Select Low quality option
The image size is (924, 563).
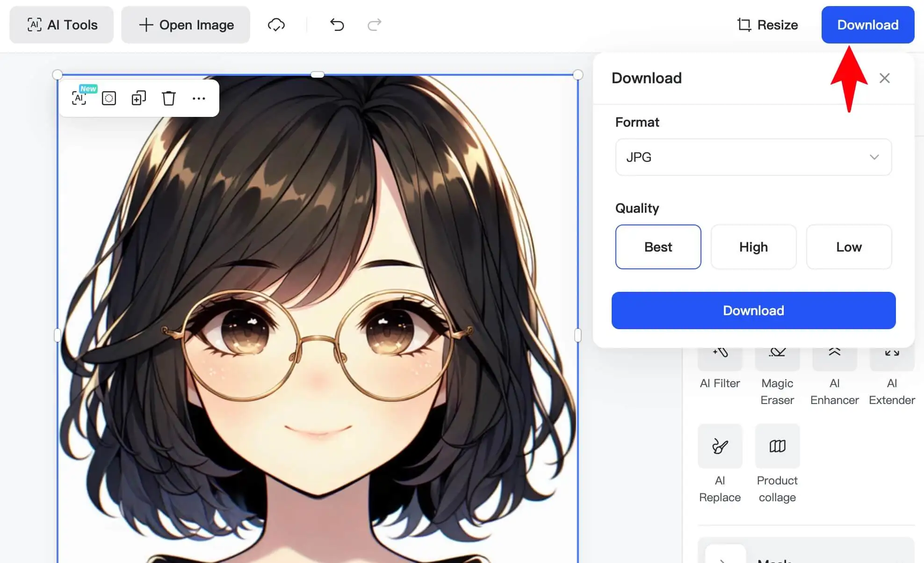[x=849, y=246]
